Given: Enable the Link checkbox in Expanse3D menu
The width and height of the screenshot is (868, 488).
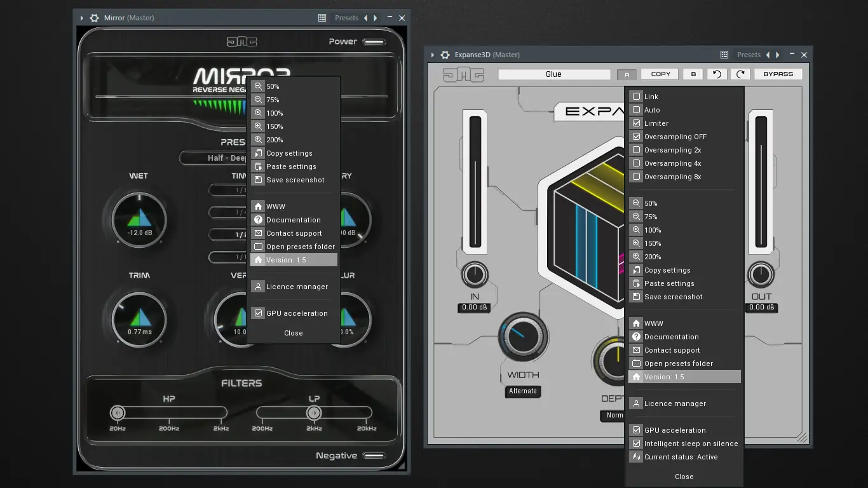Looking at the screenshot, I should [636, 97].
